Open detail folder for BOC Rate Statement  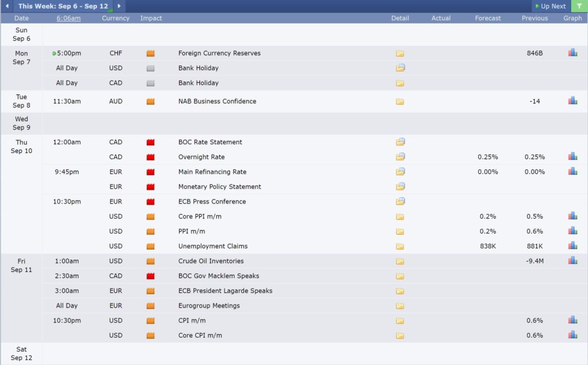pyautogui.click(x=400, y=142)
